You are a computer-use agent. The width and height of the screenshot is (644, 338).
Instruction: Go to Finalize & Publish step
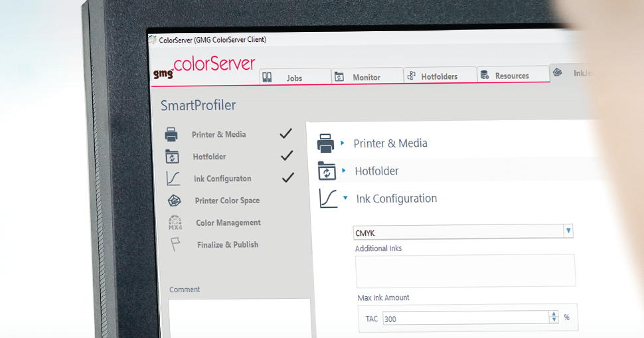(x=228, y=245)
